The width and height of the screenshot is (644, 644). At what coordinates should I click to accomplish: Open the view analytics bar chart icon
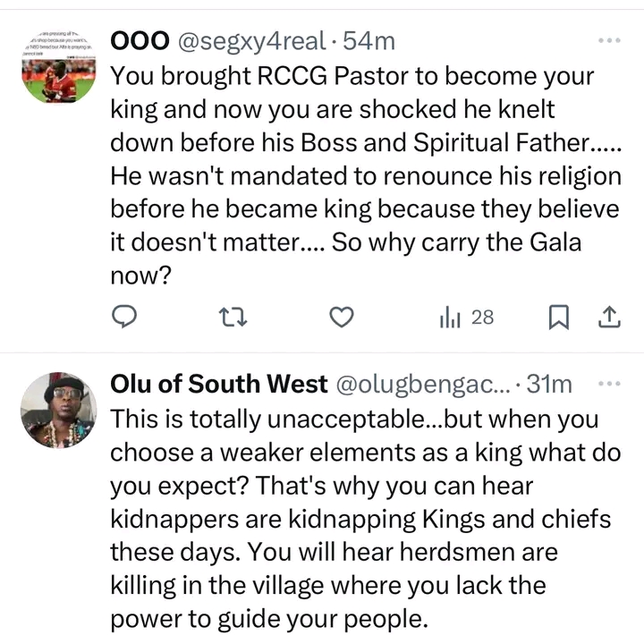click(x=449, y=317)
